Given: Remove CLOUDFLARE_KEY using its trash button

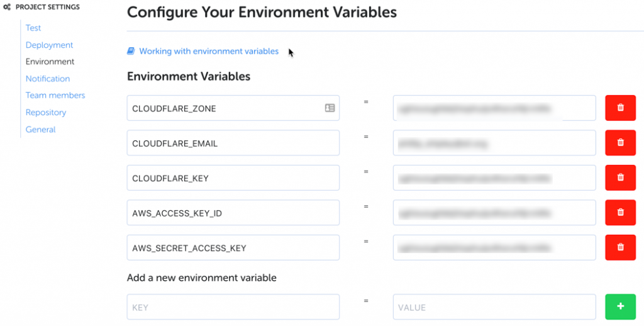Looking at the screenshot, I should pyautogui.click(x=620, y=177).
